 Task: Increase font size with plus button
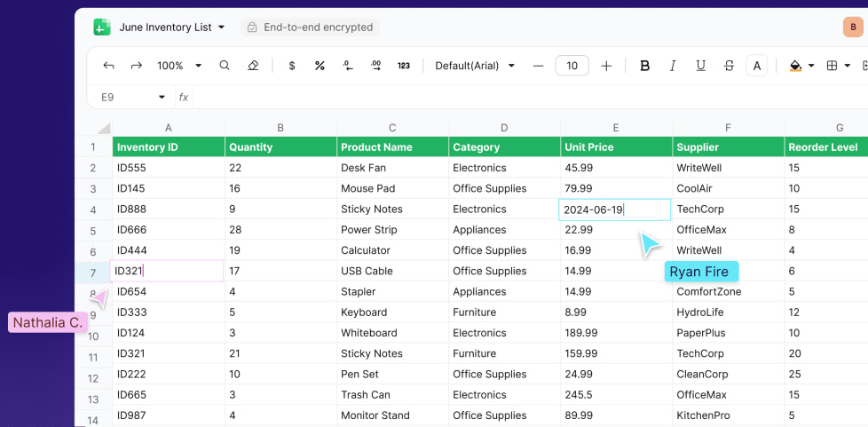pos(606,66)
